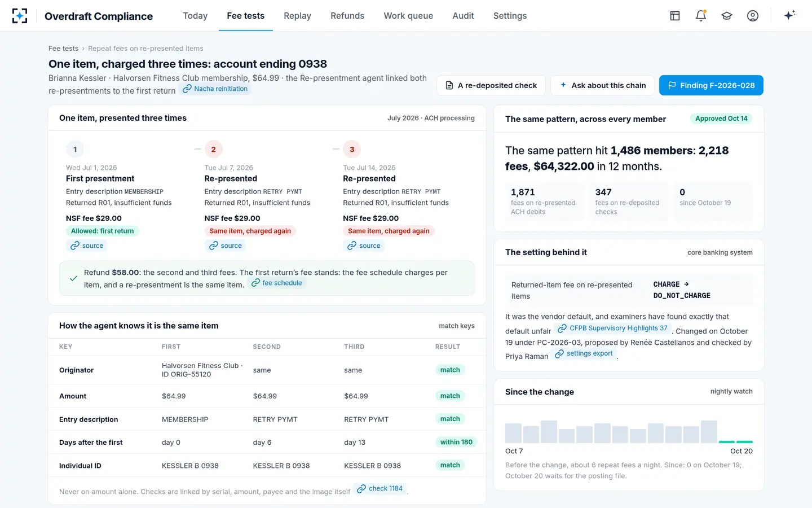Select the Fee tests tab
The height and width of the screenshot is (508, 812).
click(246, 16)
